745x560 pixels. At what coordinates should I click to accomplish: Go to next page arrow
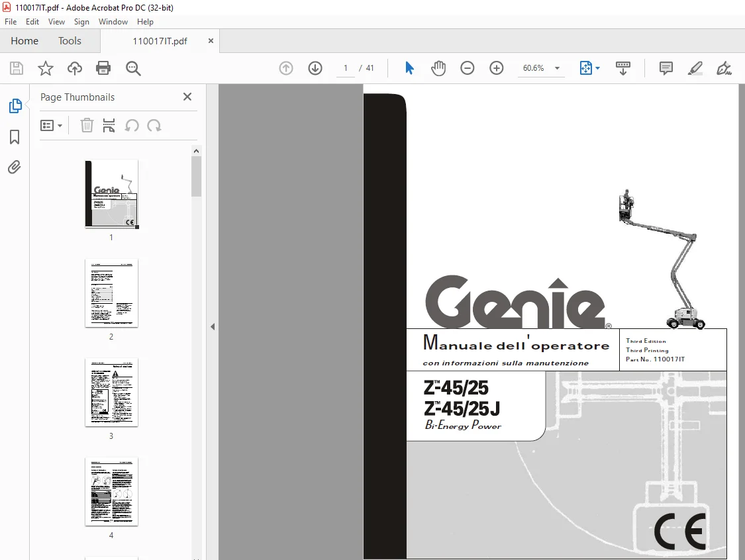tap(315, 68)
